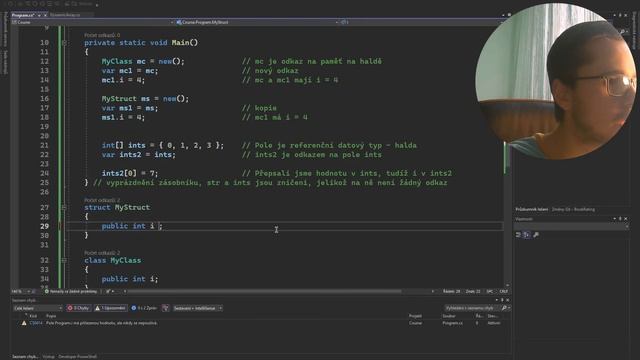Image resolution: width=640 pixels, height=360 pixels.
Task: Sort Error List by Project column
Action: coord(415,316)
